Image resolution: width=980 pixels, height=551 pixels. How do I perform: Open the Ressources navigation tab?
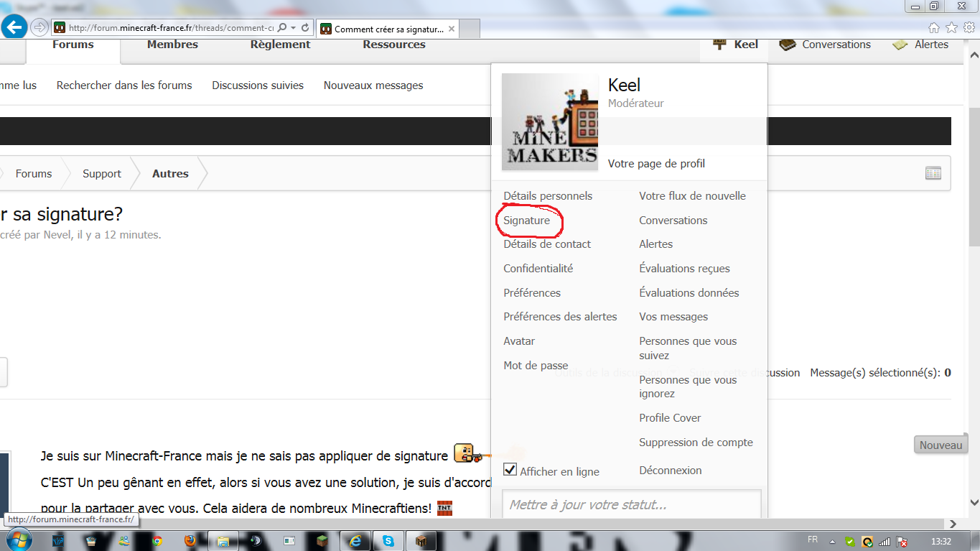(394, 45)
